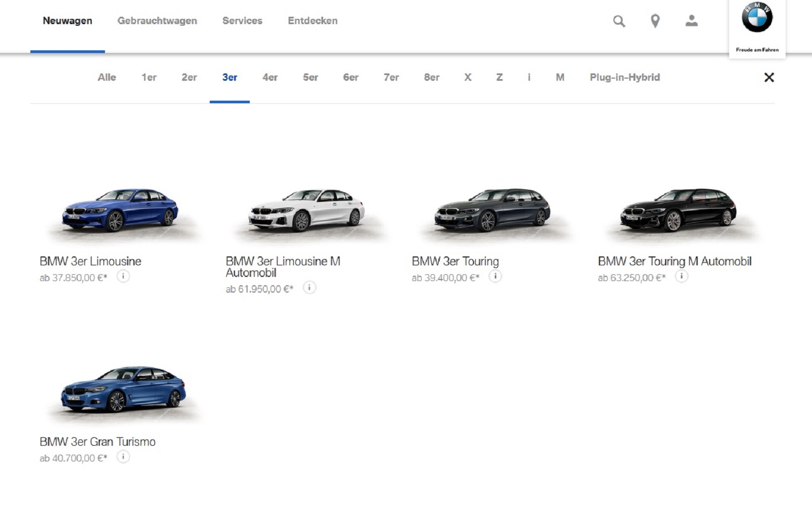This screenshot has width=812, height=527.
Task: Close the model menu with X icon
Action: pyautogui.click(x=769, y=78)
